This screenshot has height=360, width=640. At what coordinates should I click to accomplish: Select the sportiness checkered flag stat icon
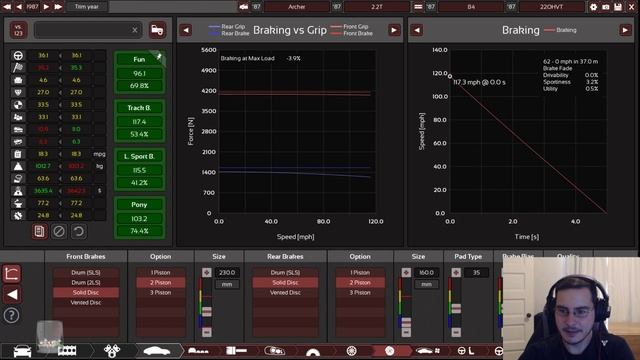[x=18, y=68]
